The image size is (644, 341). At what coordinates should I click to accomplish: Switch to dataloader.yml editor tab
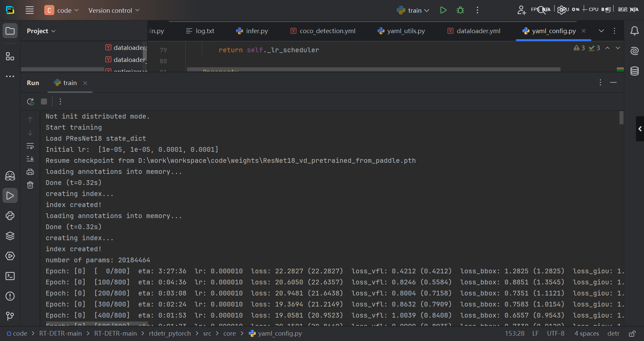474,31
